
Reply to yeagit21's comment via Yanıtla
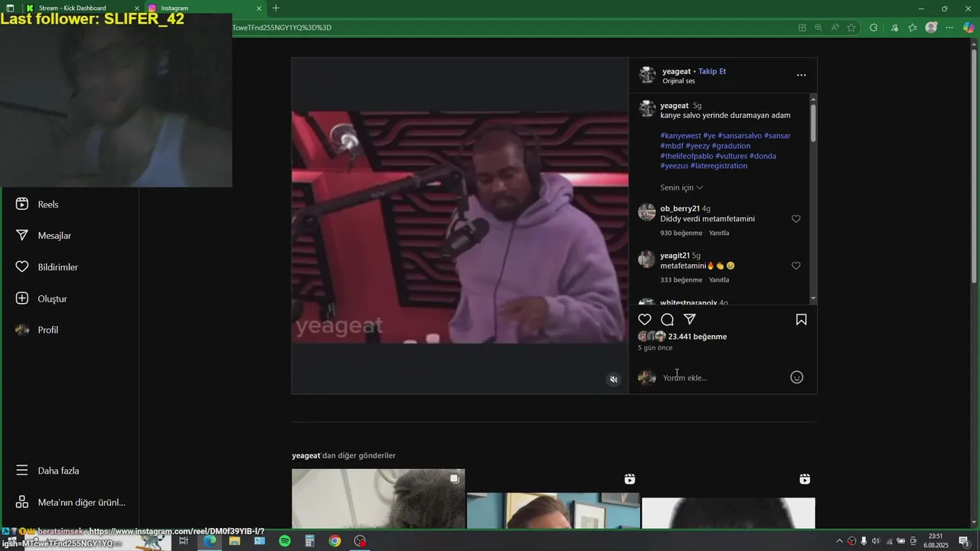click(x=719, y=280)
